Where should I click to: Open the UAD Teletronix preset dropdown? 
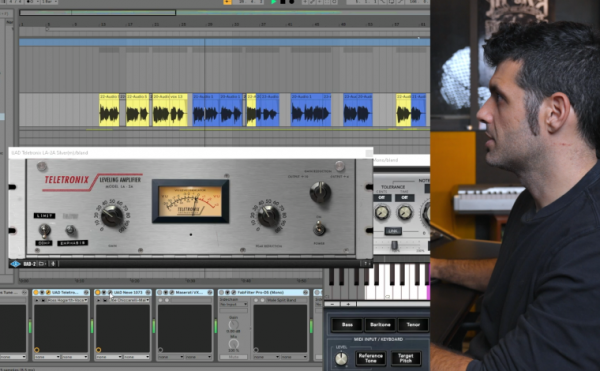click(67, 300)
